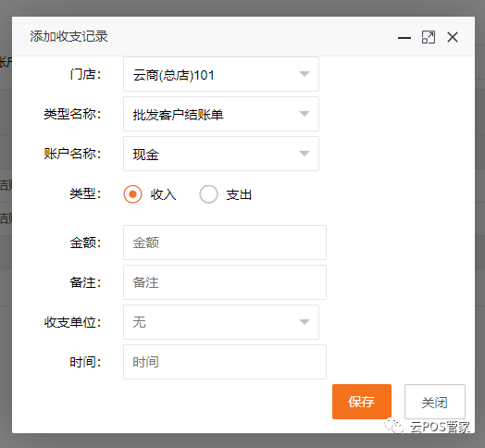
Task: Maximize the 添加收支记录 dialog
Action: (429, 37)
